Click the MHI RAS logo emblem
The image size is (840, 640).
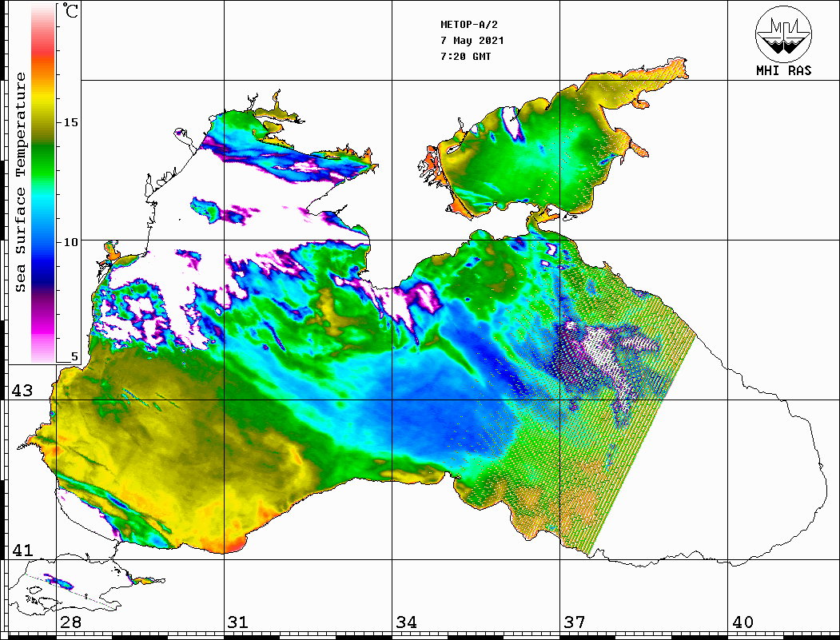click(x=784, y=34)
